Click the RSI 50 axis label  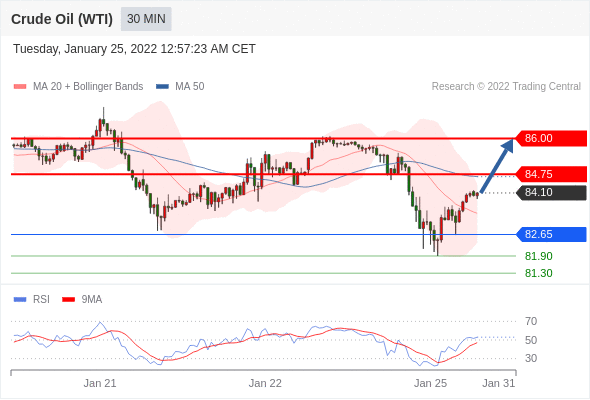(x=531, y=340)
